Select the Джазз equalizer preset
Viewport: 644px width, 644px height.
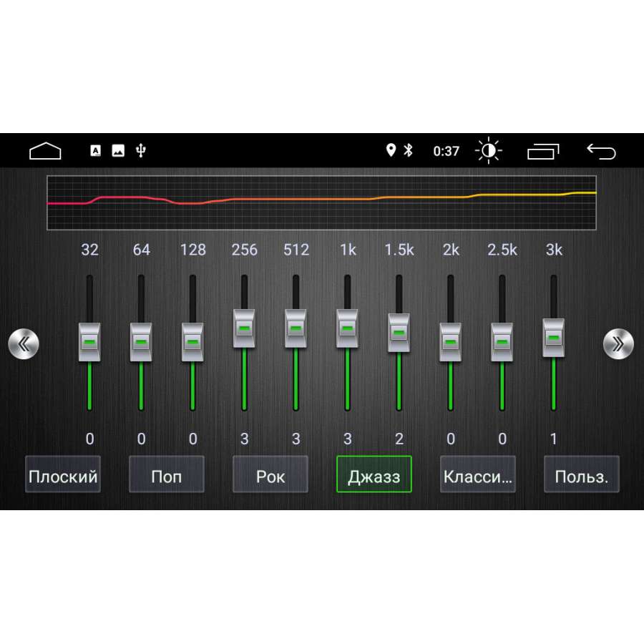[374, 474]
